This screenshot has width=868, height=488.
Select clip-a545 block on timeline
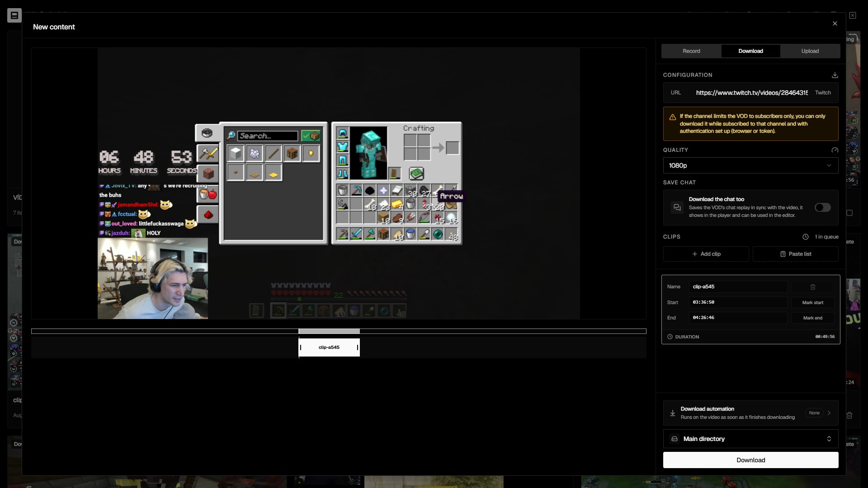click(x=329, y=347)
